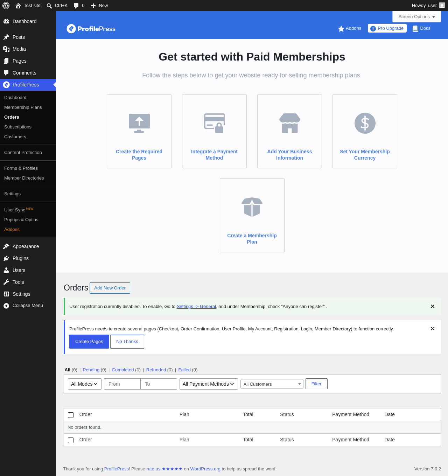Click the No Thanks button

tap(127, 342)
